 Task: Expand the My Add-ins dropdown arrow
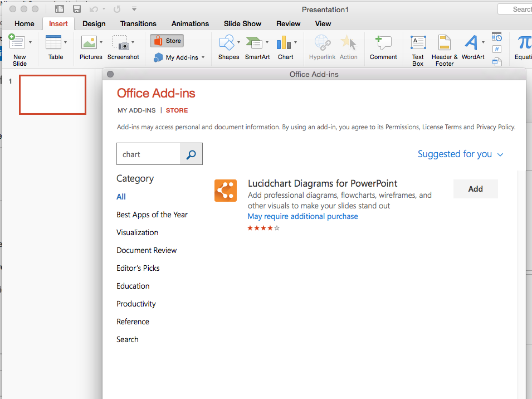coord(203,57)
